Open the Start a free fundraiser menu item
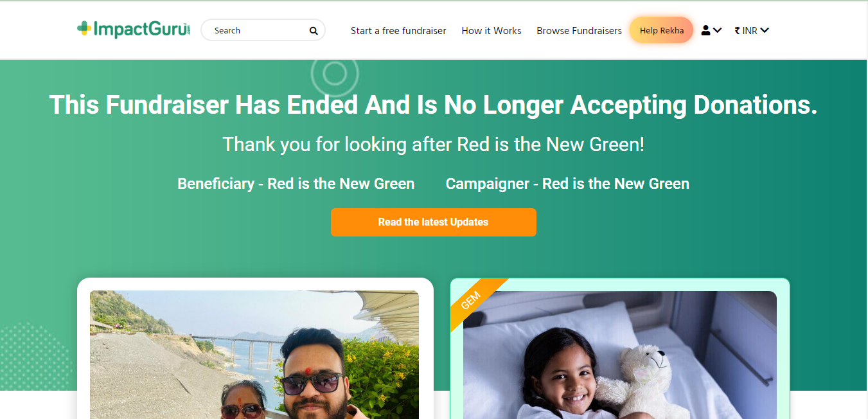This screenshot has width=868, height=419. pyautogui.click(x=398, y=31)
